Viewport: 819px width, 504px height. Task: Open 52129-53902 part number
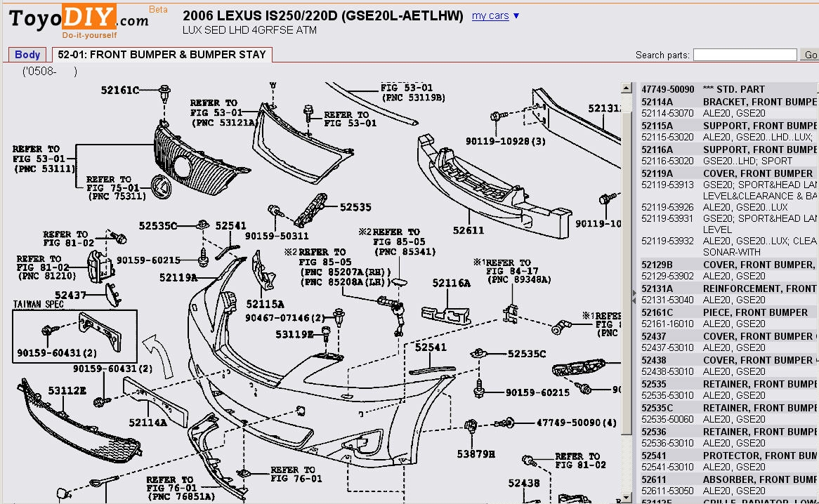(x=667, y=276)
